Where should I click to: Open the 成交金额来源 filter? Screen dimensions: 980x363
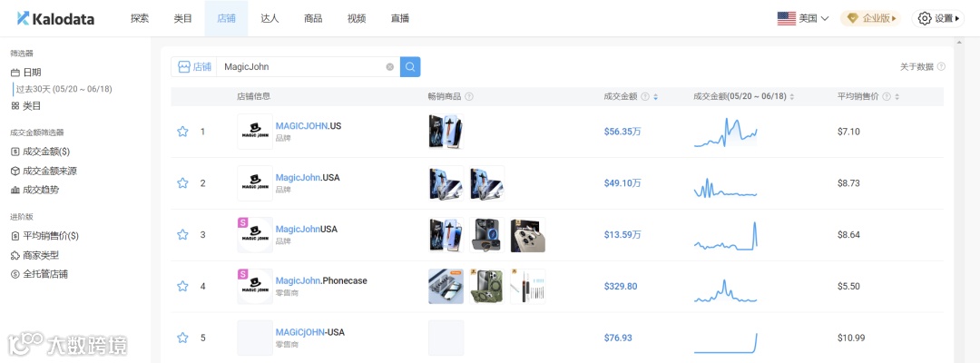click(x=44, y=172)
